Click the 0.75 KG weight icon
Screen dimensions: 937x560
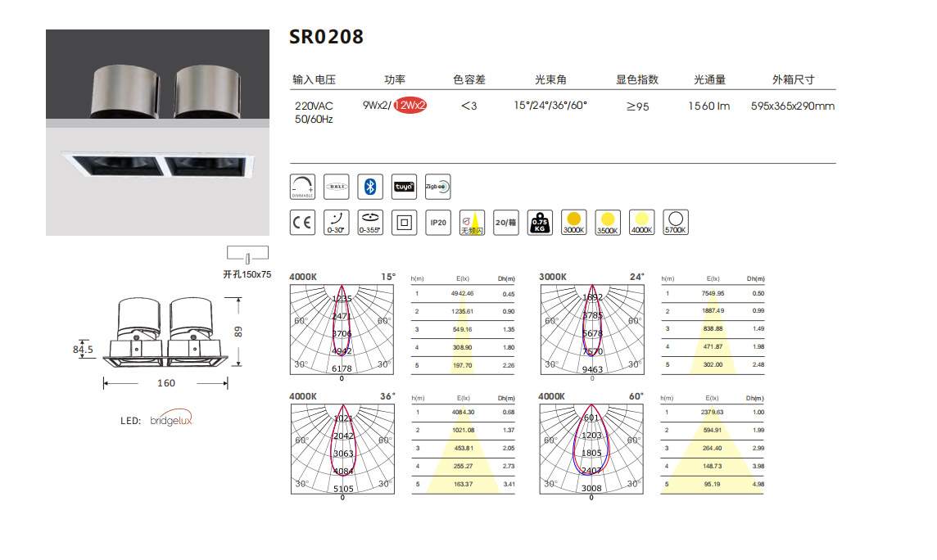pyautogui.click(x=541, y=223)
